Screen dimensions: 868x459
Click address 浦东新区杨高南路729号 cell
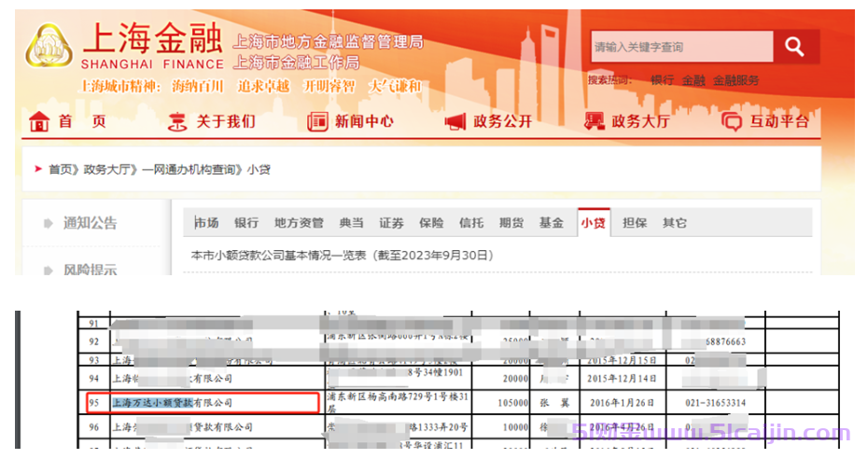point(398,403)
